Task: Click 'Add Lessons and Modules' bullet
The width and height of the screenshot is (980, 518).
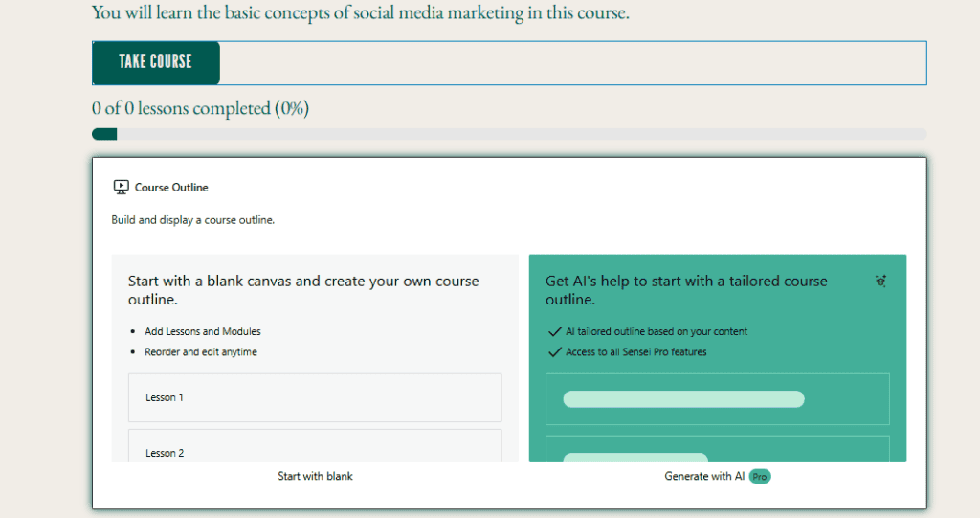Action: (203, 331)
